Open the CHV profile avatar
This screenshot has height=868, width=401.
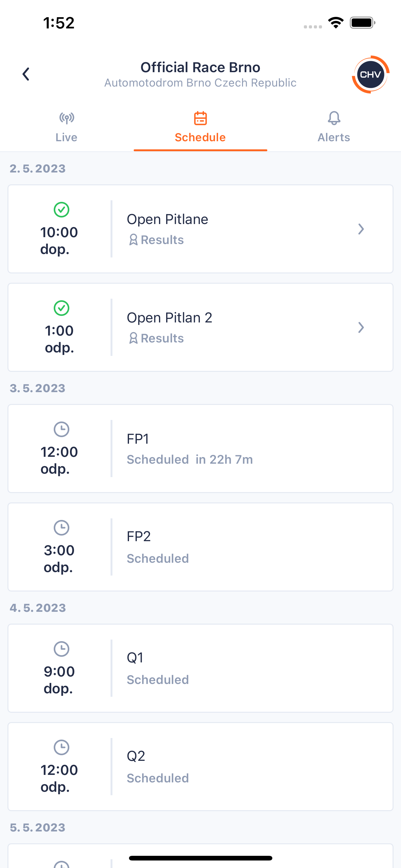point(370,74)
